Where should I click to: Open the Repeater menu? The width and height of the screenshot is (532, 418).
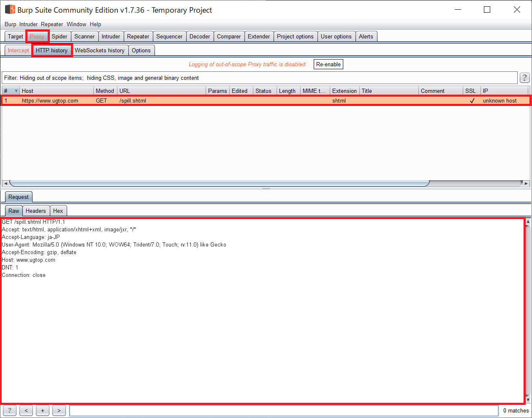[x=52, y=24]
